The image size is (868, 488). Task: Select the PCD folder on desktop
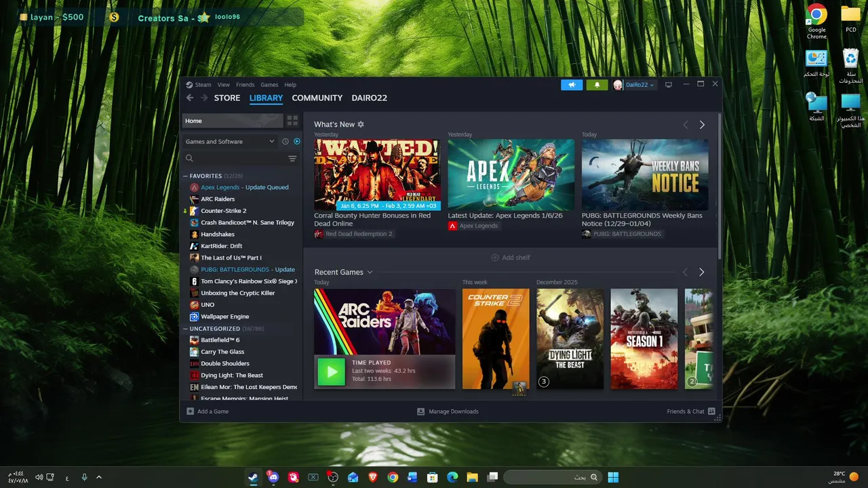850,18
